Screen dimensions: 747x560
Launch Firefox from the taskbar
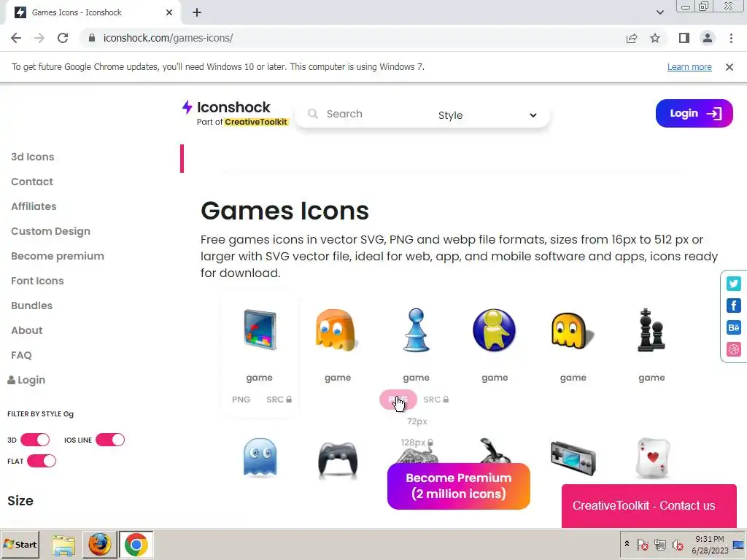pos(100,544)
